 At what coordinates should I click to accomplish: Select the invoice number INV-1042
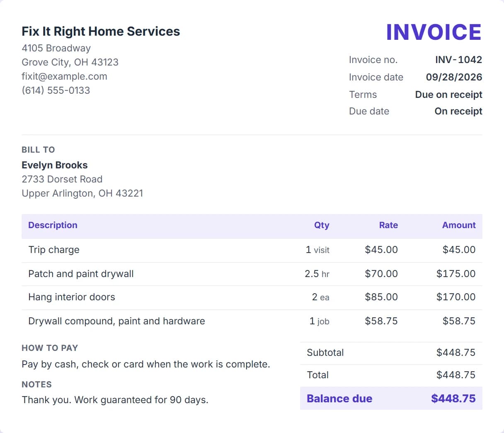pos(458,60)
